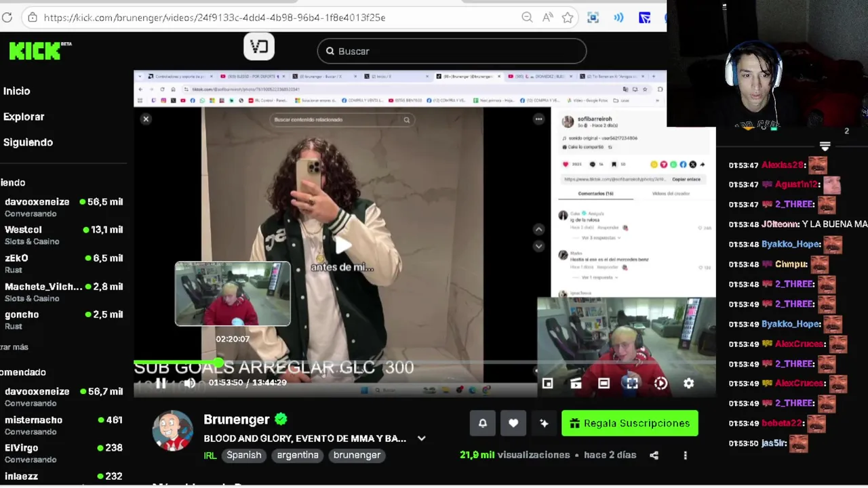Open Machete_Vilch... Slots & Casino channel
This screenshot has height=488, width=868.
(x=63, y=292)
